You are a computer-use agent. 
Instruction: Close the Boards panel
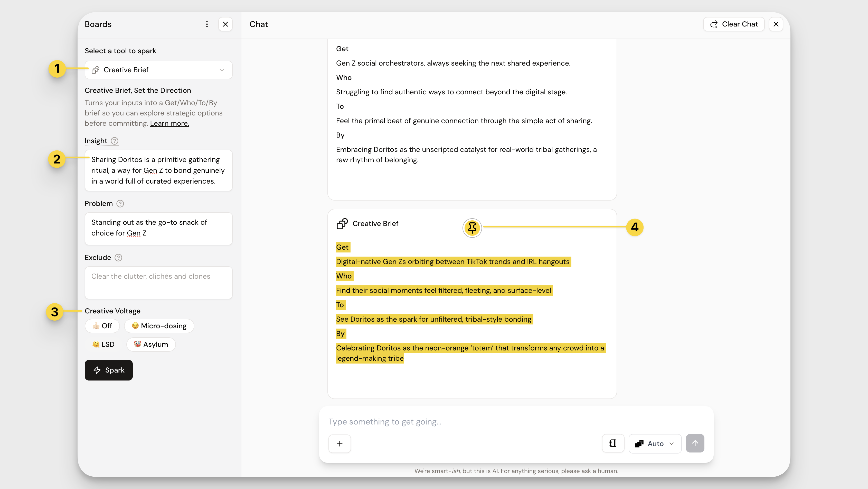click(x=225, y=24)
